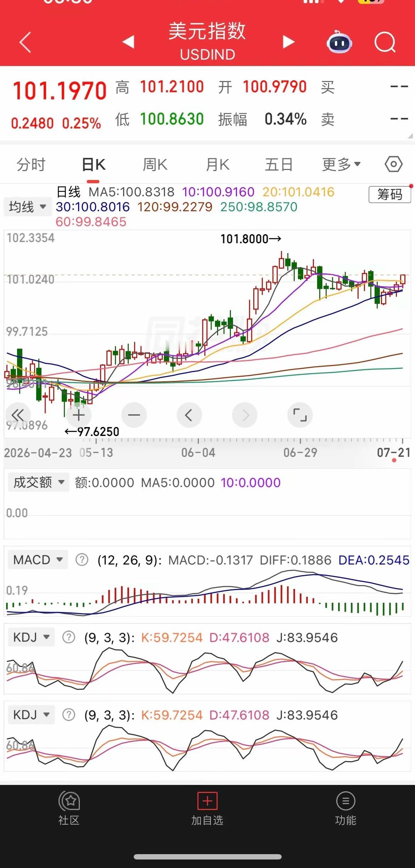Select the 日K tab
The width and height of the screenshot is (415, 868).
[94, 165]
